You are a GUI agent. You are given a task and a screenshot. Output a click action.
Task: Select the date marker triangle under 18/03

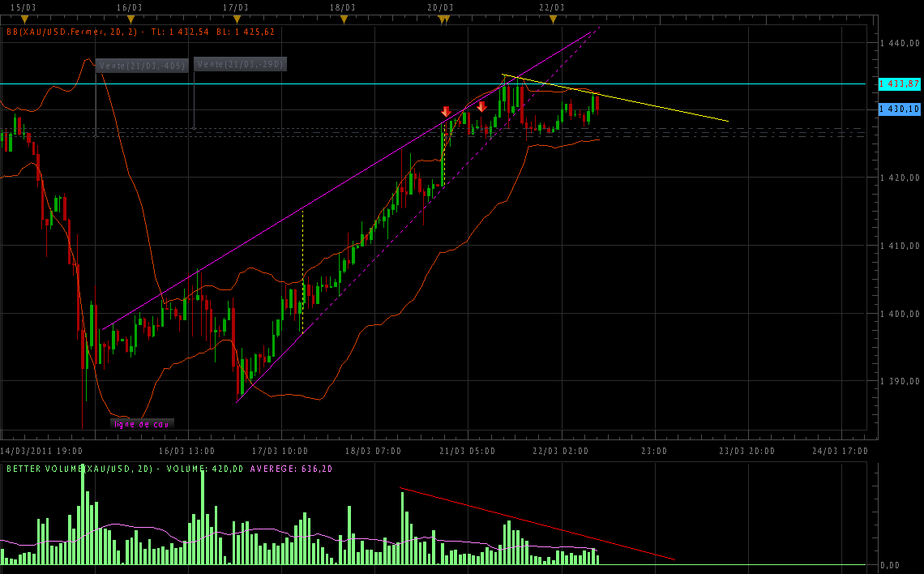tap(344, 19)
